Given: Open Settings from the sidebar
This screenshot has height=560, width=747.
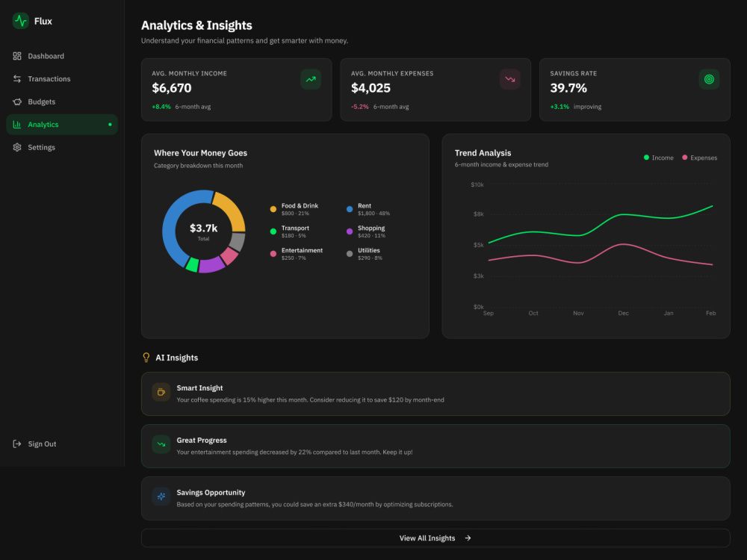Looking at the screenshot, I should tap(62, 148).
